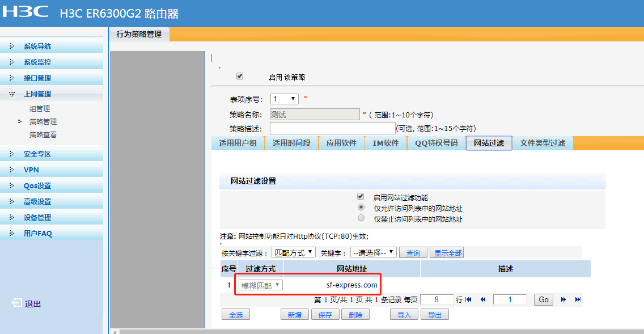Select 仅禁止访问列表中的网站地址 radio option

pos(361,218)
